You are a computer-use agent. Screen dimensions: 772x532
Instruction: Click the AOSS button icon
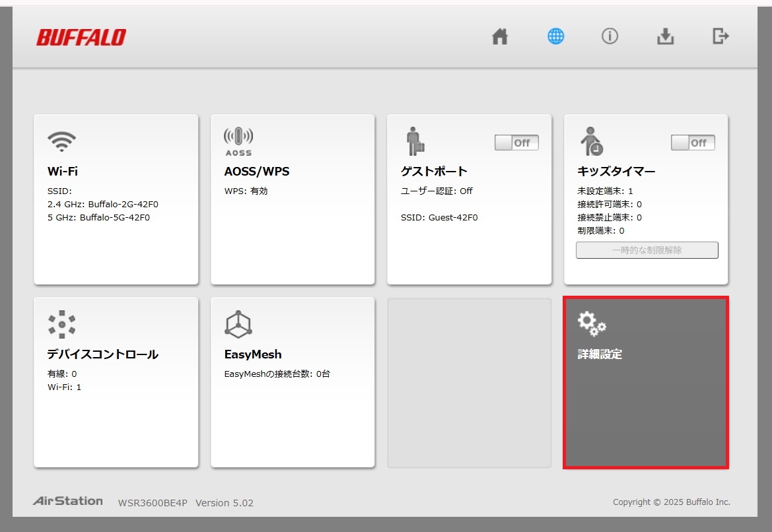[x=238, y=141]
